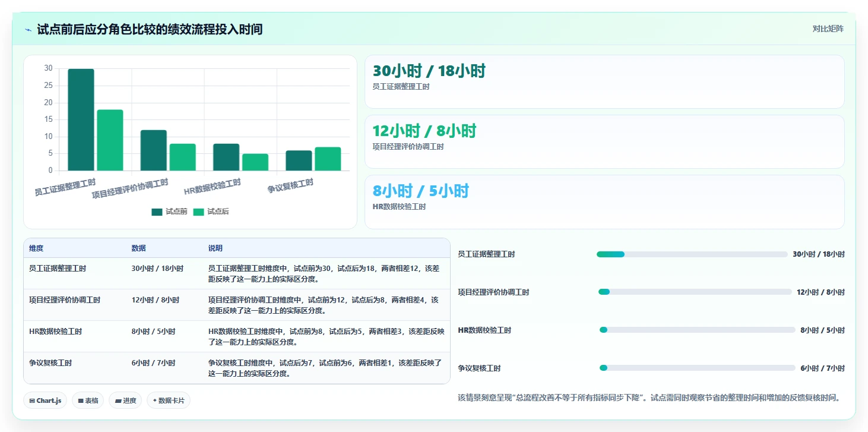The image size is (868, 432).
Task: Toggle the 试点后 legend swatch in the chart
Action: click(198, 212)
